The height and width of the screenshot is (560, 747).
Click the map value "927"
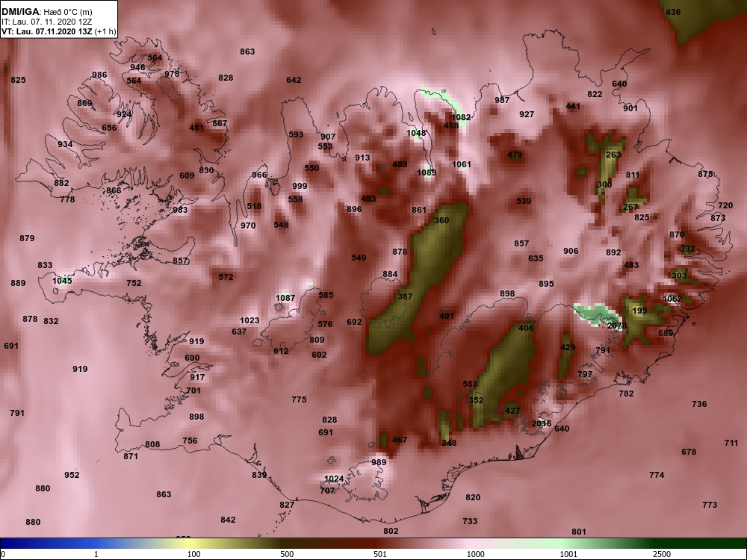click(x=527, y=114)
